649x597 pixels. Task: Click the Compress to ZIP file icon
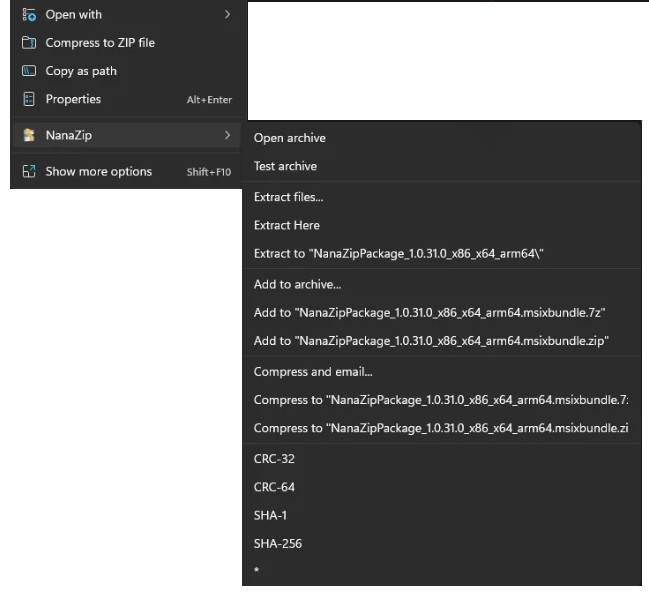(x=29, y=43)
